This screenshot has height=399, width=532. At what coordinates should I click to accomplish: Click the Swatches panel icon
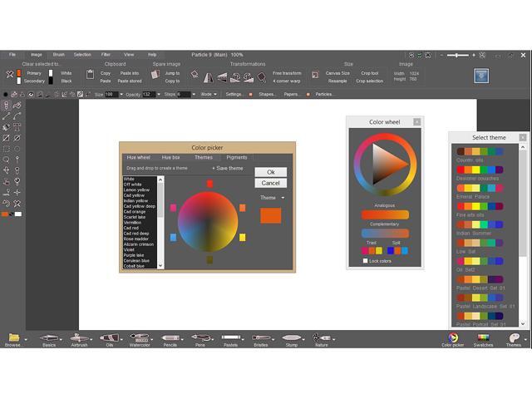click(x=483, y=338)
